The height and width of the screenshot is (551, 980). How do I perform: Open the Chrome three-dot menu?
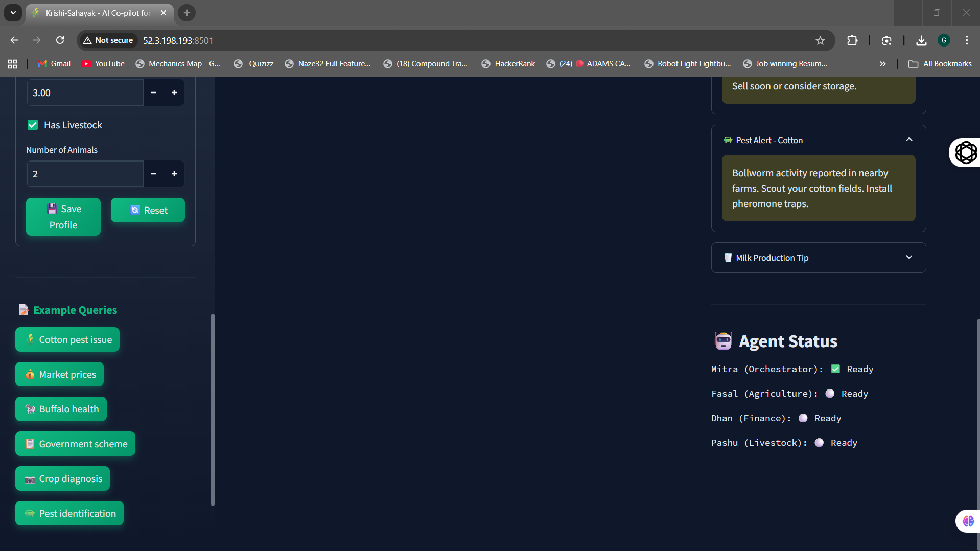coord(967,40)
